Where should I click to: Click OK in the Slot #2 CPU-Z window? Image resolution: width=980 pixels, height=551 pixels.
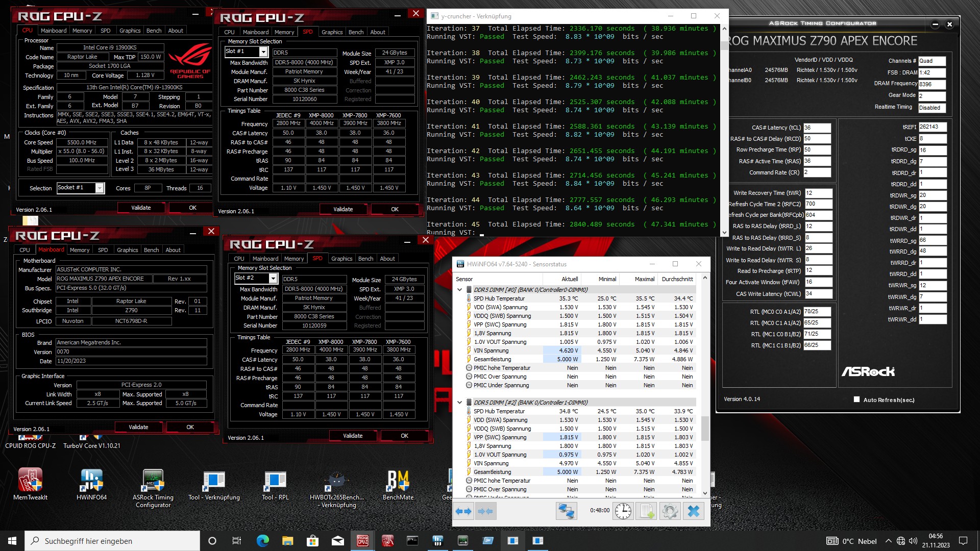pyautogui.click(x=404, y=436)
